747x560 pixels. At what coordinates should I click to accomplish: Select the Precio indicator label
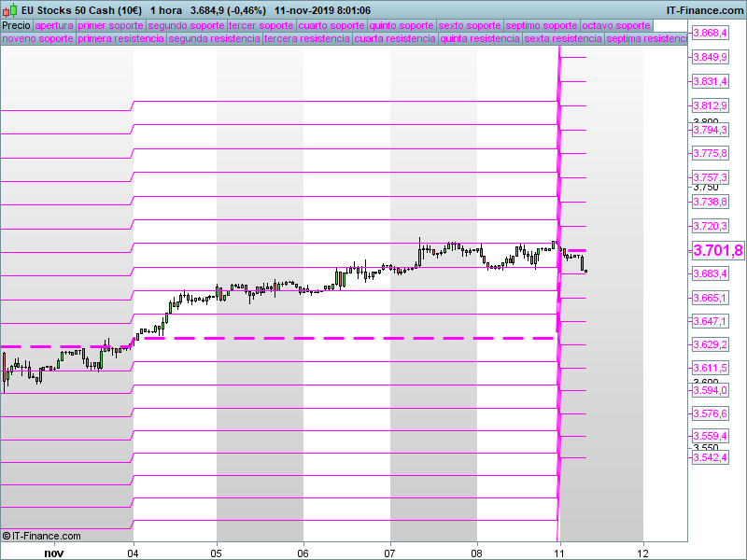click(16, 25)
